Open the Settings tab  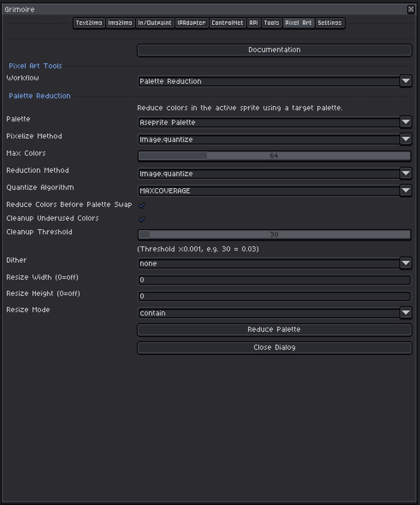click(x=330, y=23)
